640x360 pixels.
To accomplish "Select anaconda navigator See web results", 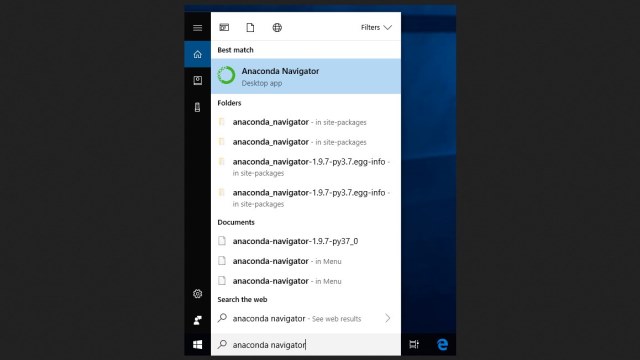I will [x=306, y=318].
